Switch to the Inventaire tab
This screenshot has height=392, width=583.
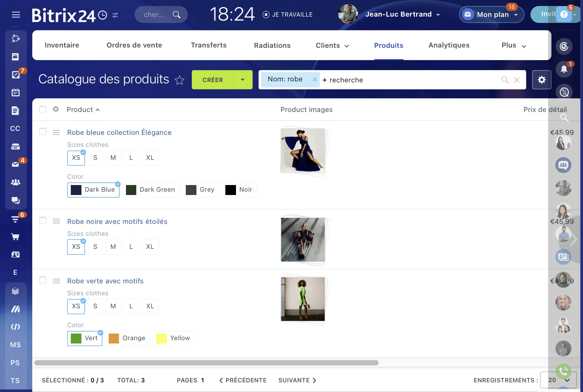point(62,45)
